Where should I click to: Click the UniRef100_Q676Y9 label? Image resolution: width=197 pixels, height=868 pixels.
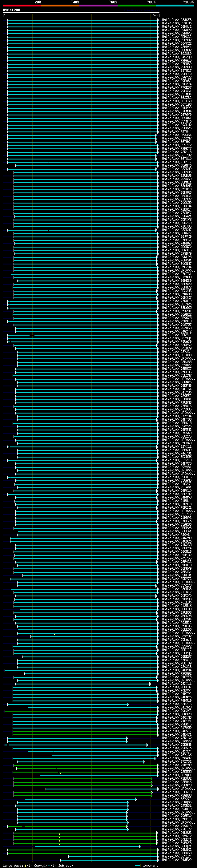click(177, 115)
